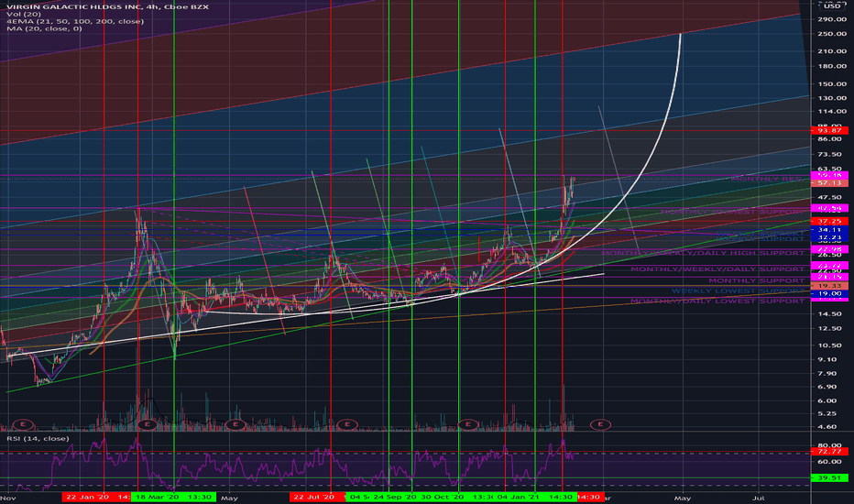Click the future earnings E marker right of last candle
The image size is (854, 504).
click(x=601, y=424)
